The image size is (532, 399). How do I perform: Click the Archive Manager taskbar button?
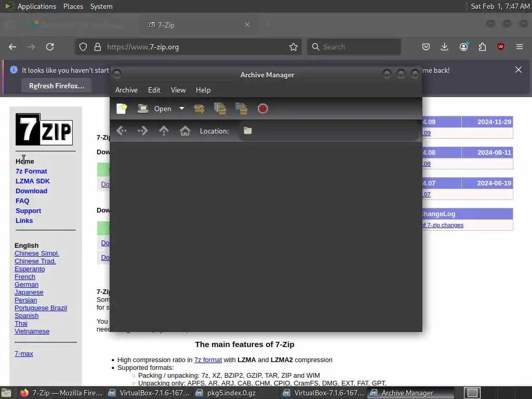pos(410,393)
